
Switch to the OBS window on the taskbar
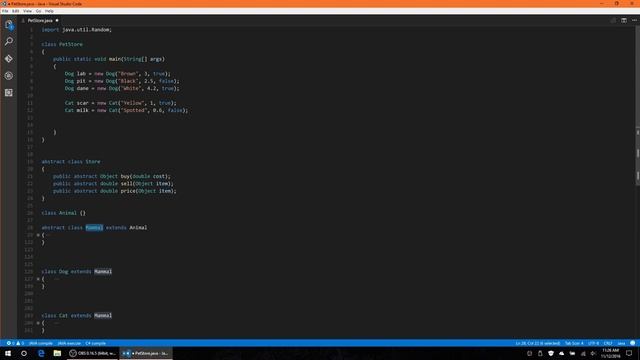tap(93, 353)
